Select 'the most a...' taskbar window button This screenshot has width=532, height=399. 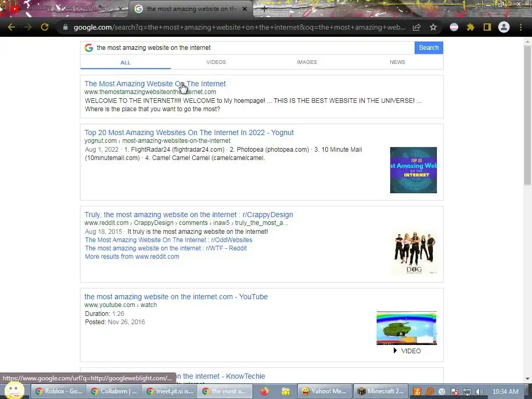click(224, 391)
